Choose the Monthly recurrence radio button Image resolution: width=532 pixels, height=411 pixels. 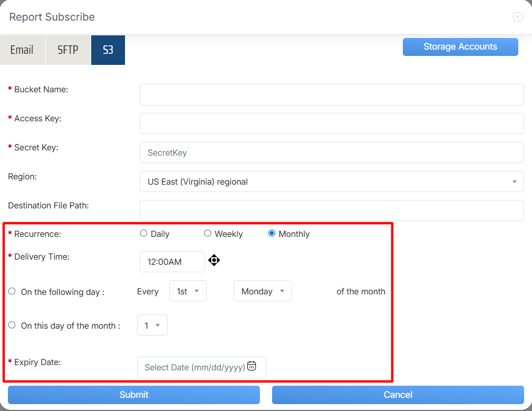(272, 233)
